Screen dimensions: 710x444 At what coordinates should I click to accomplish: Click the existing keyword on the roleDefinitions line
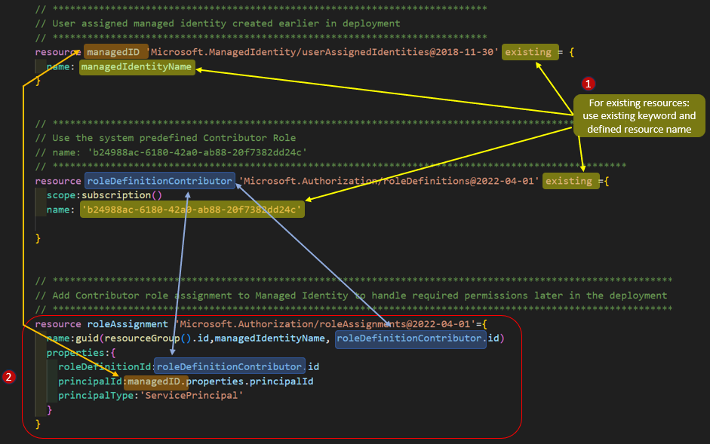click(568, 181)
